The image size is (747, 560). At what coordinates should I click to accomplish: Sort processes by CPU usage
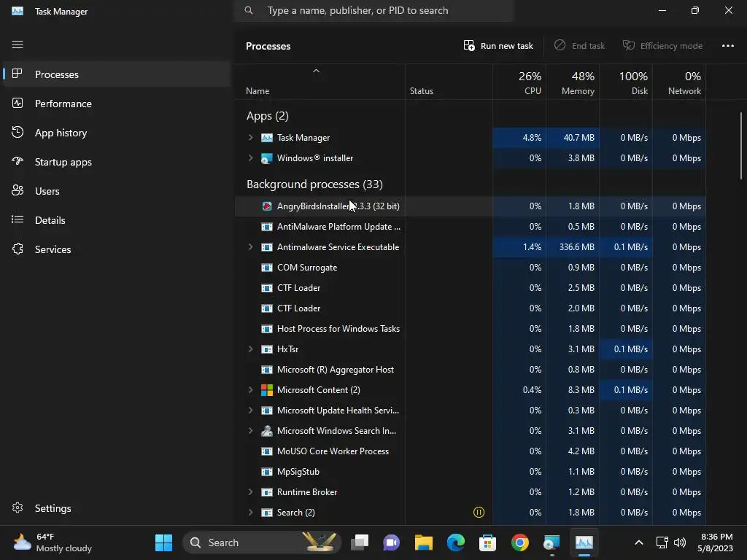tap(519, 83)
